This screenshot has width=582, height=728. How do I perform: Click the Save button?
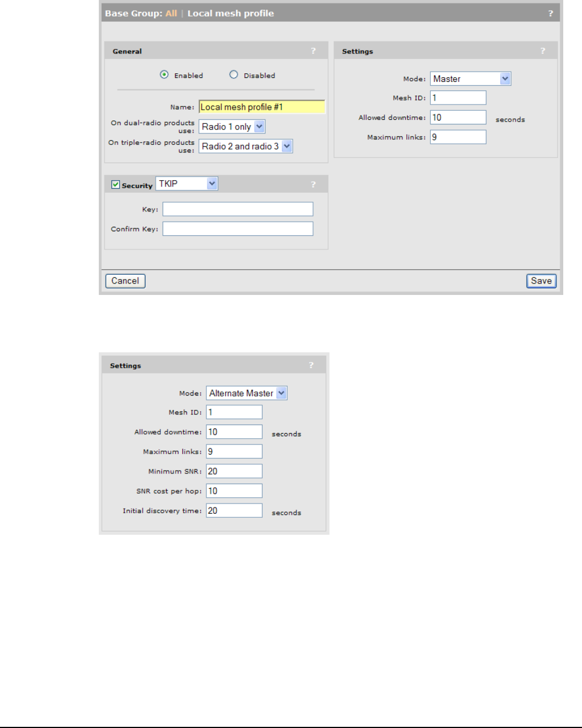[541, 281]
